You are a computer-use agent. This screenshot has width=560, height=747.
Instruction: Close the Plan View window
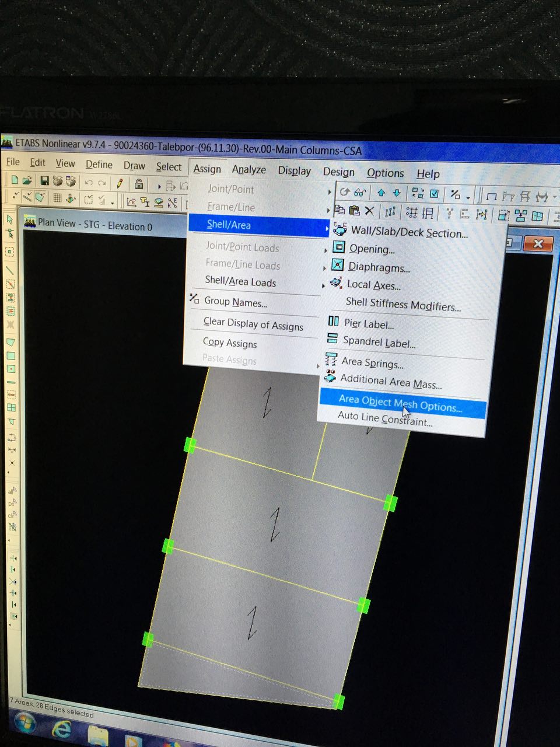538,244
